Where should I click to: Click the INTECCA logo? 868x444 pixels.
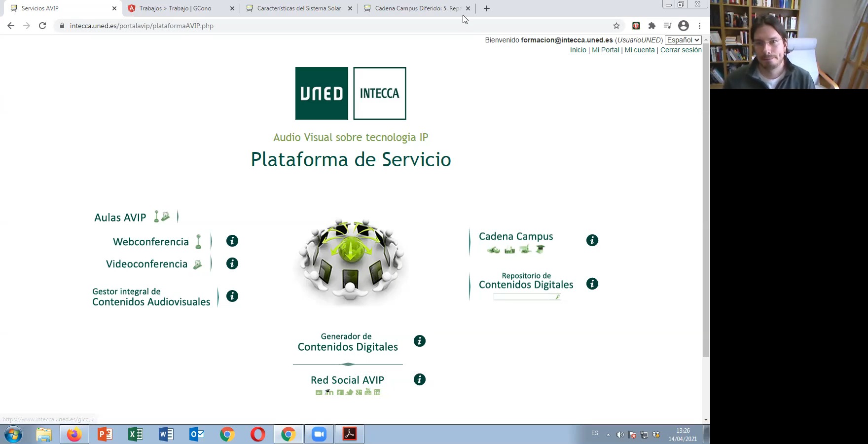pyautogui.click(x=380, y=93)
